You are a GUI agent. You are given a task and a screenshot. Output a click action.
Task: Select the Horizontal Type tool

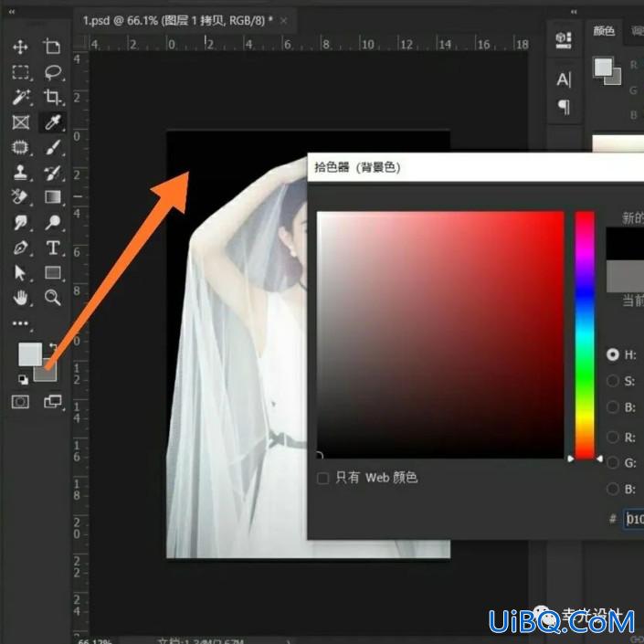pos(53,248)
